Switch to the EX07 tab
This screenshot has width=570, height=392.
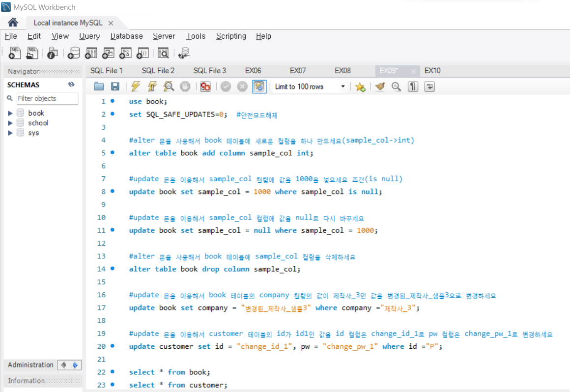point(298,70)
